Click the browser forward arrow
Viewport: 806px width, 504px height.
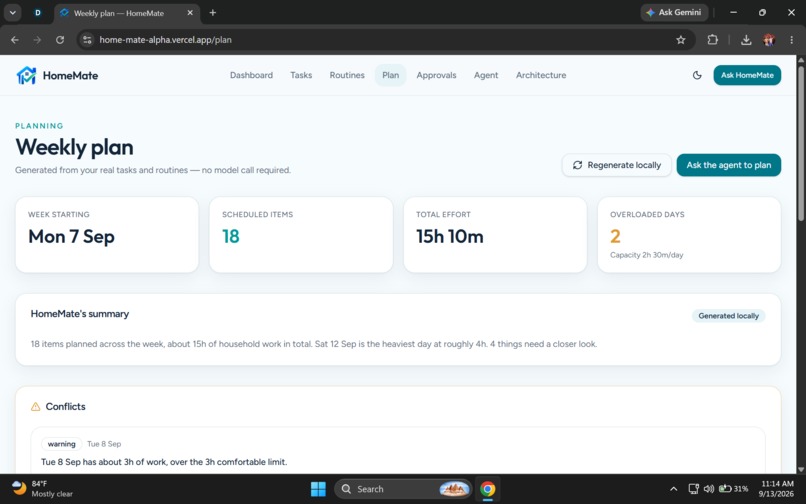pos(37,40)
